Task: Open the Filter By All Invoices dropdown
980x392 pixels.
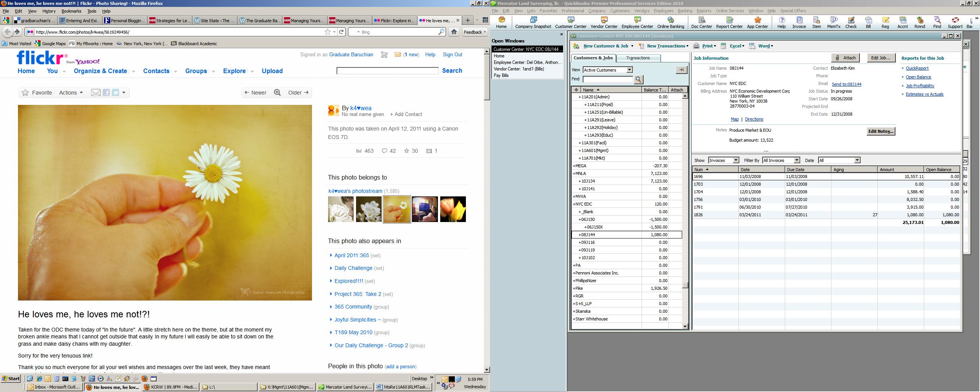Action: (x=797, y=160)
